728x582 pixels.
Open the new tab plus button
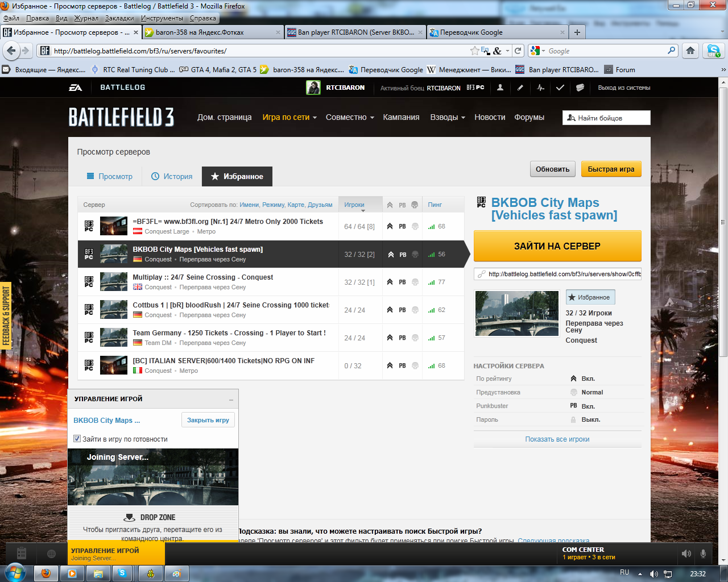point(577,32)
